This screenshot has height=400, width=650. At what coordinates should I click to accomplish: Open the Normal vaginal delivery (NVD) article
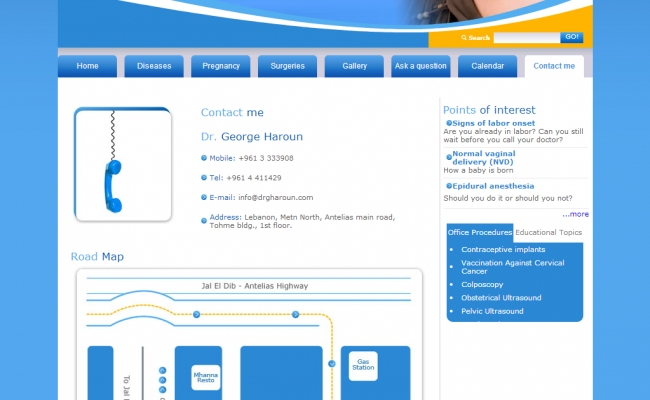484,158
